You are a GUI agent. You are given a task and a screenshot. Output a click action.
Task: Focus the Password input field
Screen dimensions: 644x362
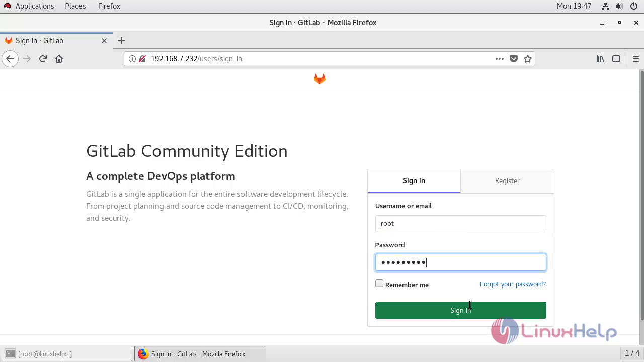tap(460, 262)
